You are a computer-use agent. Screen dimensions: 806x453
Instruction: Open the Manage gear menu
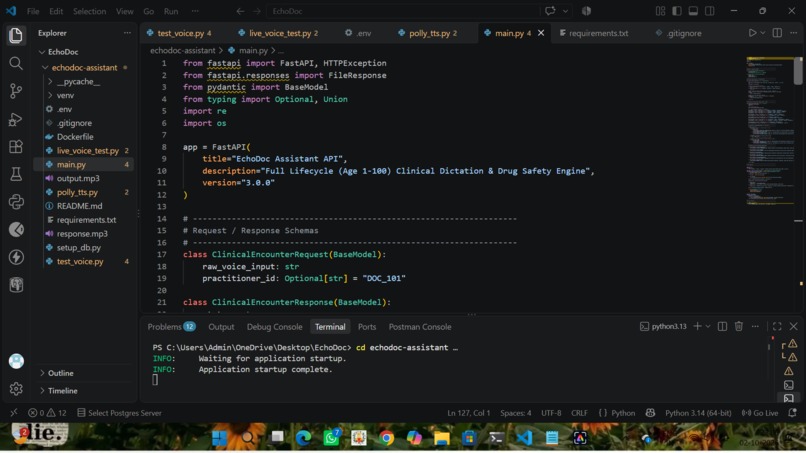click(x=16, y=389)
